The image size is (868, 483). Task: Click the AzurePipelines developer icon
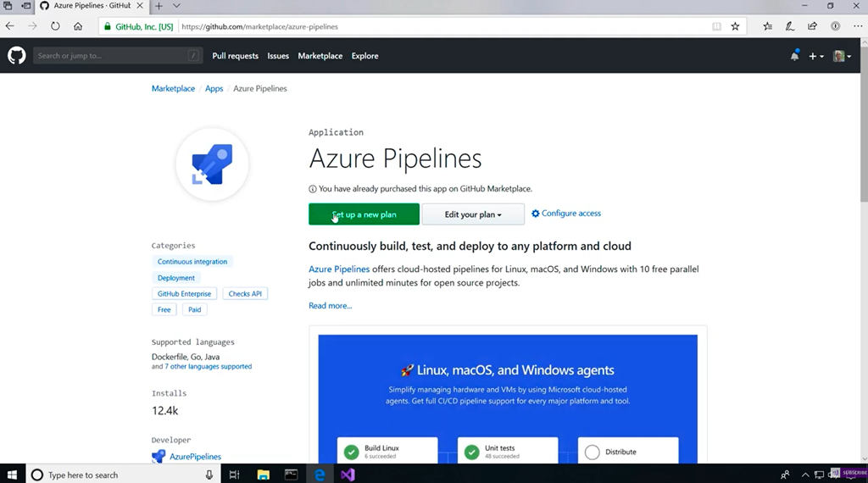pos(159,457)
